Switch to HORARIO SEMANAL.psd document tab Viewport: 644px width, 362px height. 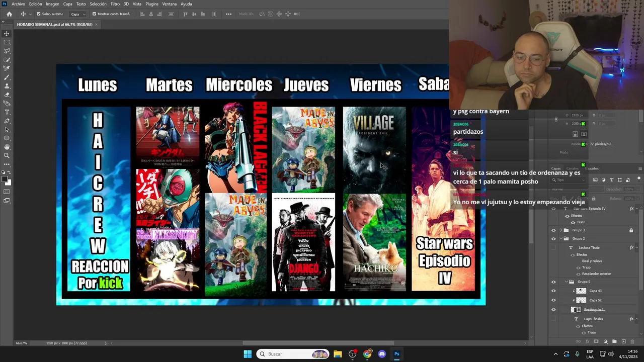tap(55, 24)
